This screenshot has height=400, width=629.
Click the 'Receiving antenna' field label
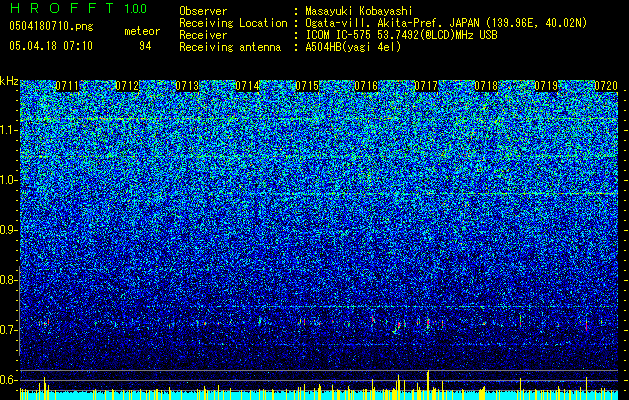[230, 47]
